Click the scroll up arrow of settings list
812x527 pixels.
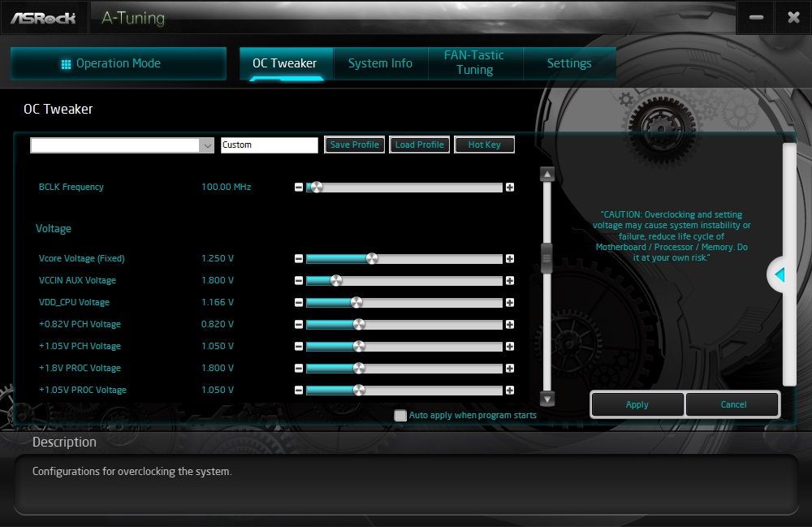(x=547, y=175)
